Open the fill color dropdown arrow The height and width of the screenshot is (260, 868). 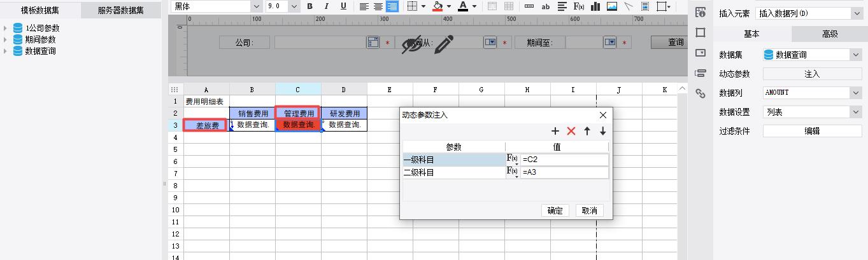[449, 6]
